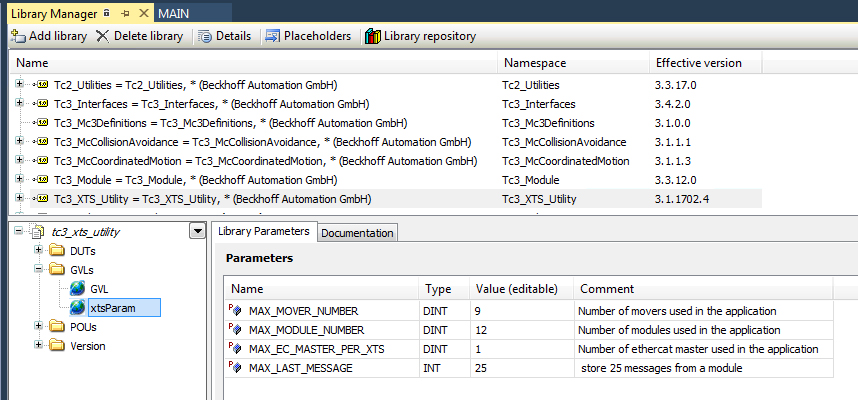Click the tc3_xts_utility document icon
This screenshot has height=400, width=858.
[x=37, y=232]
